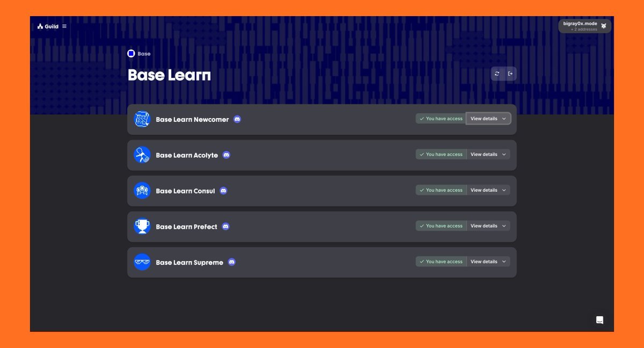Image resolution: width=644 pixels, height=348 pixels.
Task: Click the Base Learn Prefect trophy image
Action: 142,226
